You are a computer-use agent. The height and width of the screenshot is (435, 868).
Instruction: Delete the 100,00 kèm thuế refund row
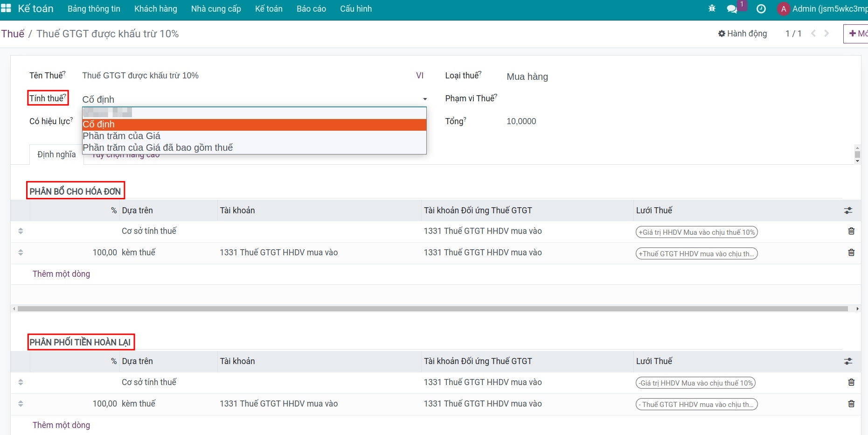coord(851,404)
